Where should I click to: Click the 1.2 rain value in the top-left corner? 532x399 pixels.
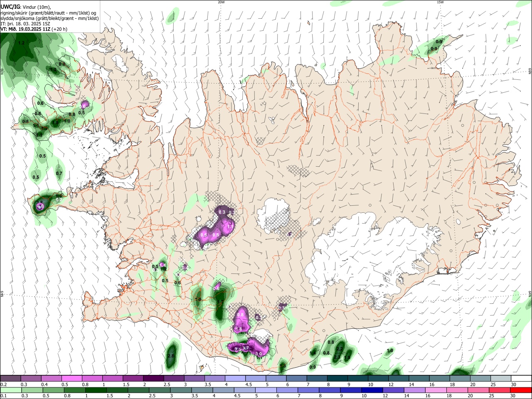(22, 43)
